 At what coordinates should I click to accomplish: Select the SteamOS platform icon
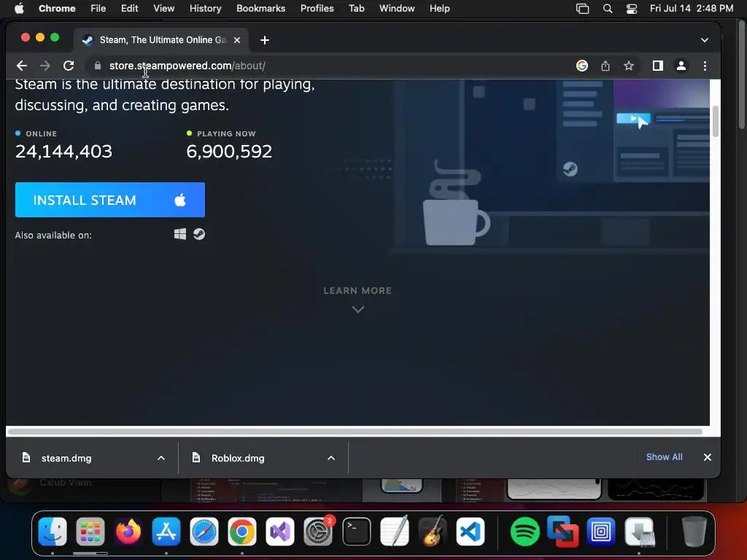[199, 234]
